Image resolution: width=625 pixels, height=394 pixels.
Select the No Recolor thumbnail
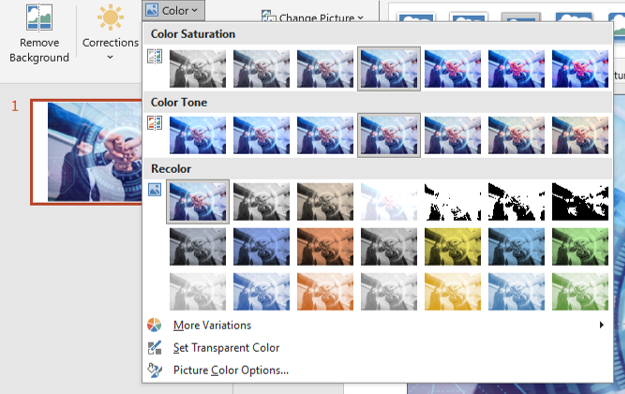point(198,201)
